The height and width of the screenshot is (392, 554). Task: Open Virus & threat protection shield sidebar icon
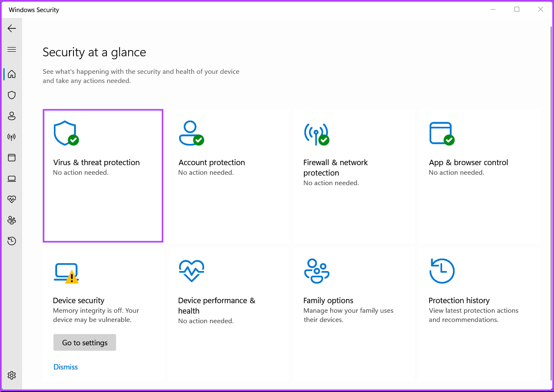12,95
